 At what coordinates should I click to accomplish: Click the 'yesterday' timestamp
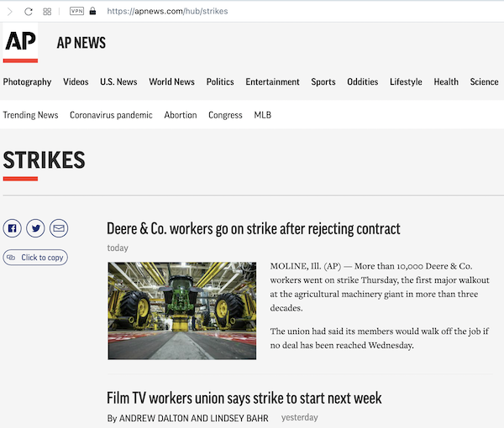300,417
